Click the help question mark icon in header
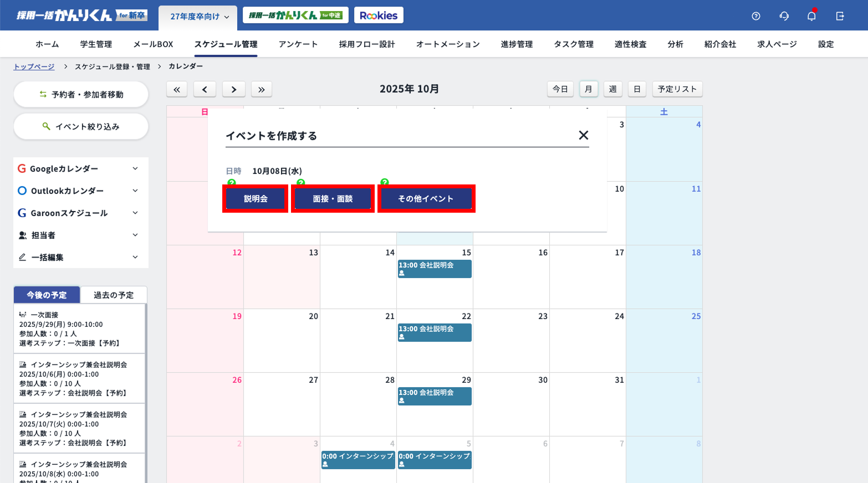 [755, 16]
